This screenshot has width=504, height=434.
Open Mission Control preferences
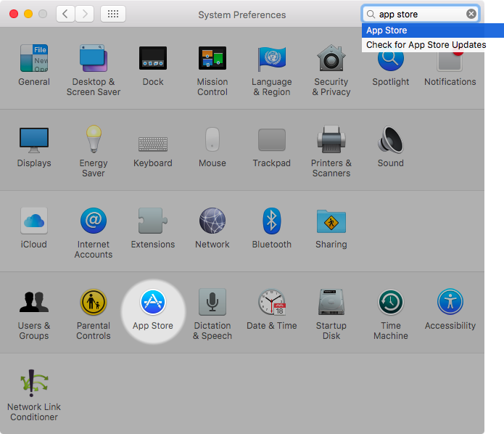[212, 70]
